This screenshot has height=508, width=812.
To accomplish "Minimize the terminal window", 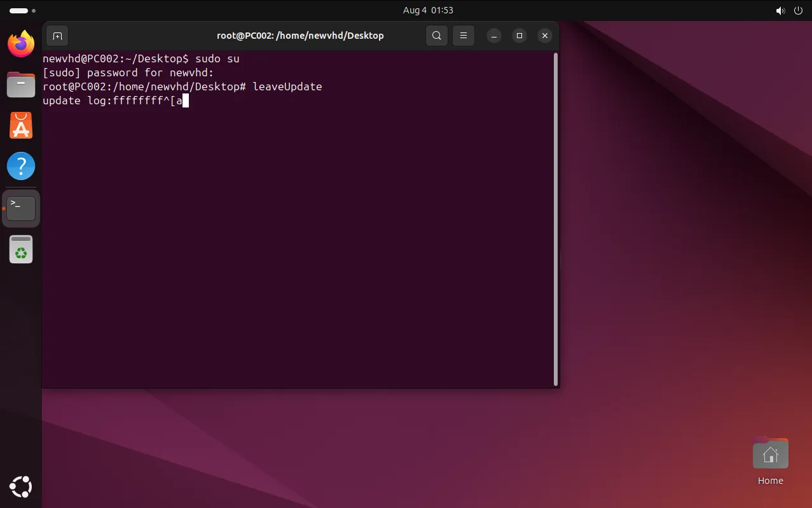I will [x=494, y=36].
